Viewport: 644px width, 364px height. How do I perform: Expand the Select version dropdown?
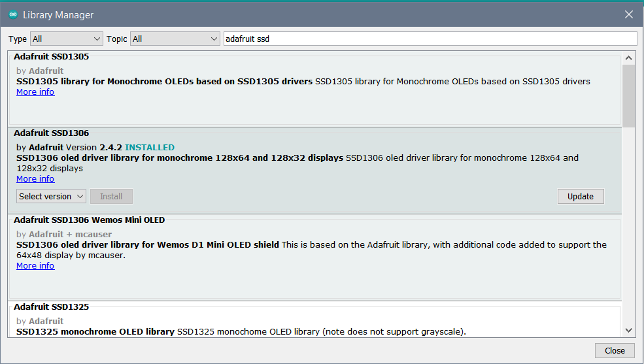[x=52, y=196]
